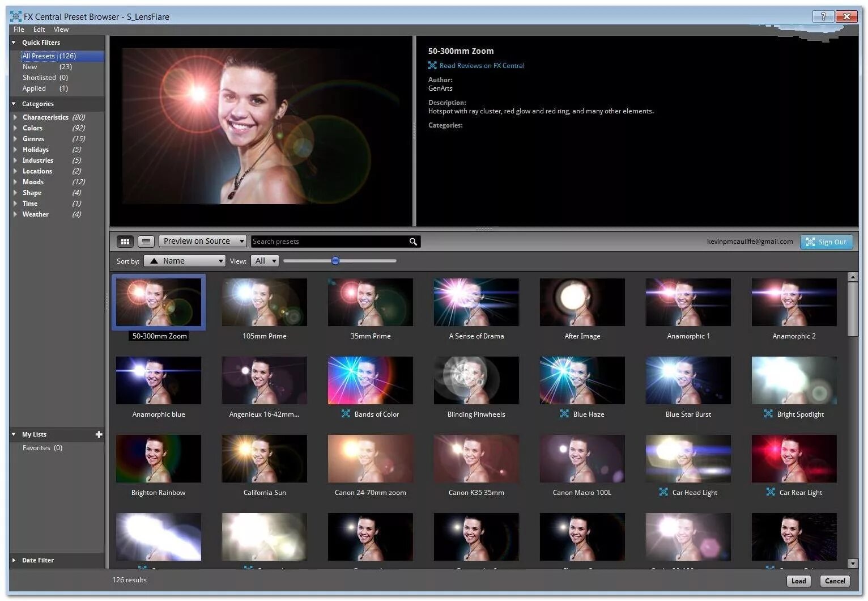868x601 pixels.
Task: Select the Blue Haze preset thumbnail
Action: (x=582, y=380)
